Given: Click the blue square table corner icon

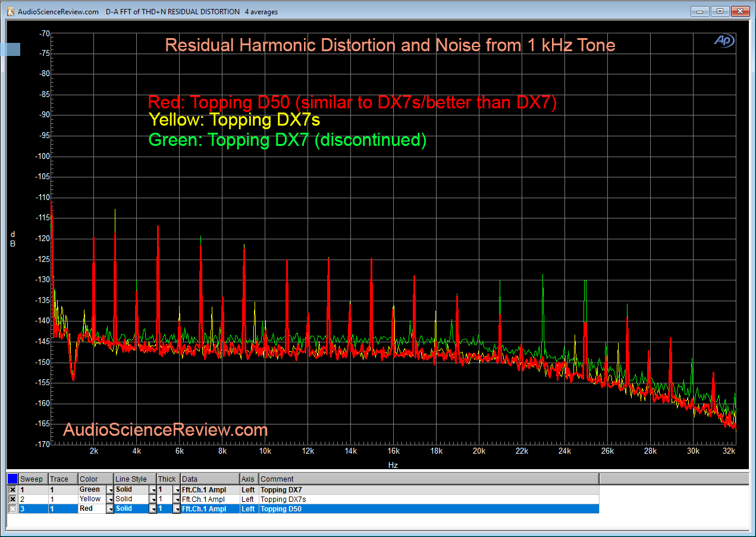Looking at the screenshot, I should click(12, 479).
